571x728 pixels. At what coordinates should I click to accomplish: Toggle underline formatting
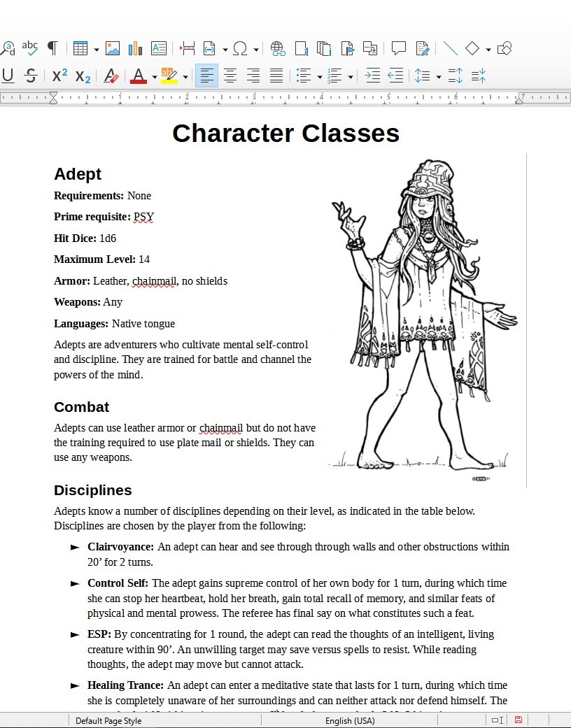tap(8, 76)
